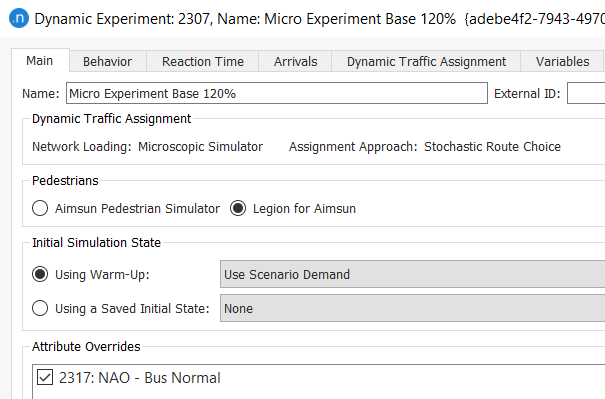Open the saved initial state None dropdown

pyautogui.click(x=412, y=308)
